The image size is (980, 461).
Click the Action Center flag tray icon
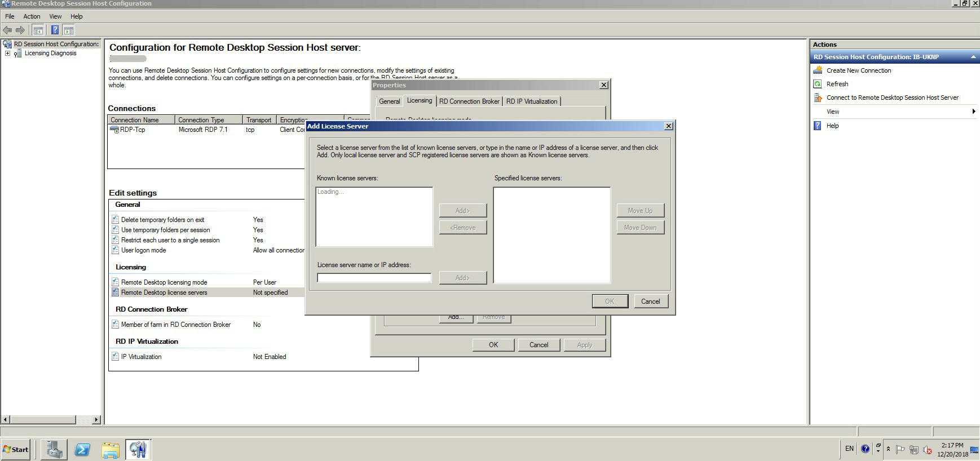(900, 449)
